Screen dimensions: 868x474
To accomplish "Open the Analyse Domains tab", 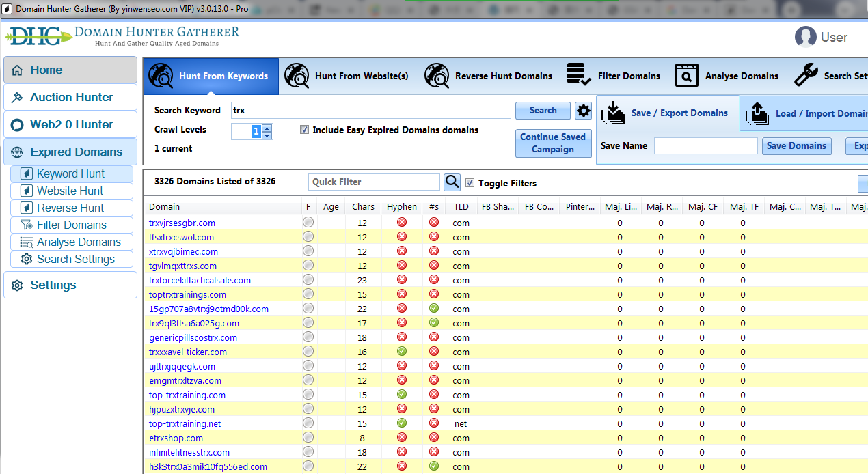I will tap(727, 76).
